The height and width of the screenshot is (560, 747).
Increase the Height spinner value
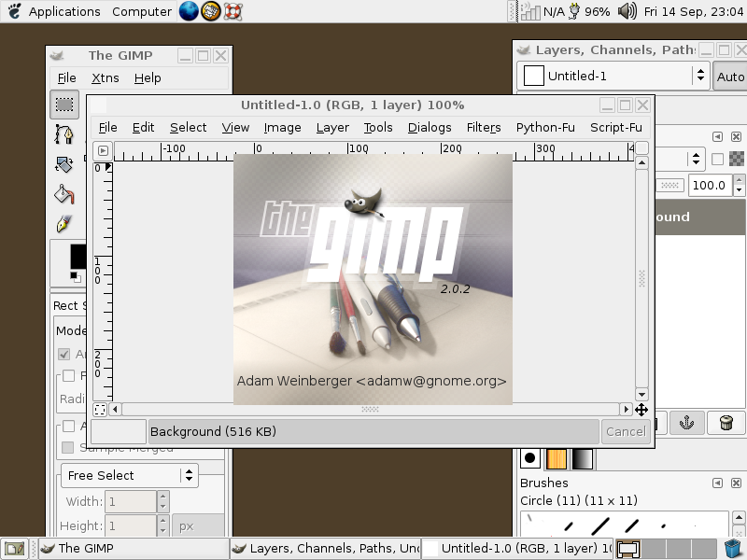pyautogui.click(x=162, y=520)
